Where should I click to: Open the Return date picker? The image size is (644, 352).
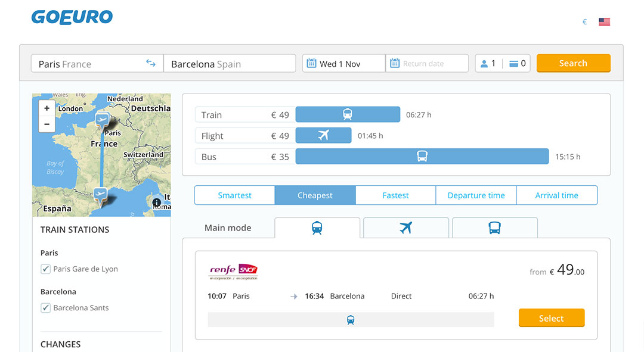[x=426, y=64]
